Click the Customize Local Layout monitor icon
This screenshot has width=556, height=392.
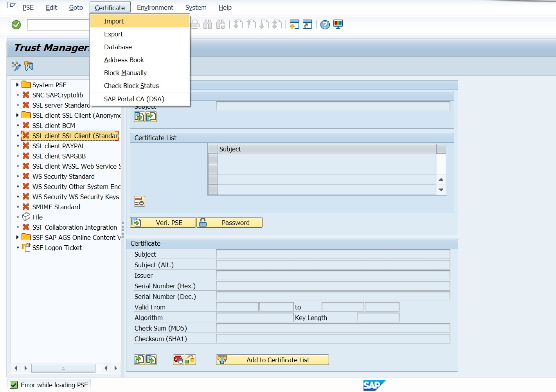point(338,24)
